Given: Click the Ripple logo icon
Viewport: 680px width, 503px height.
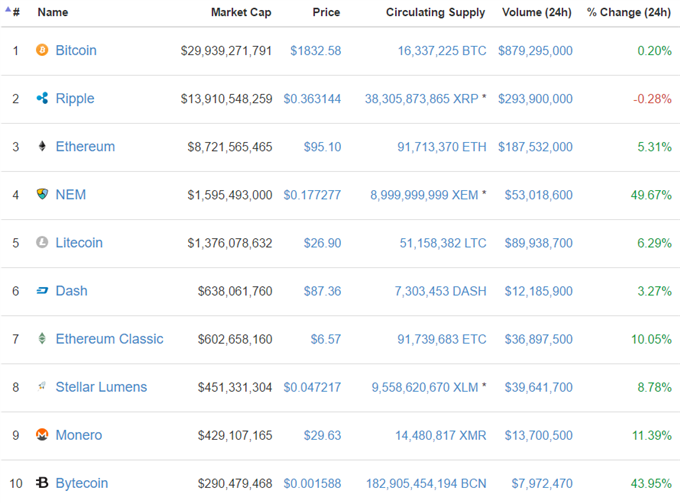Looking at the screenshot, I should [42, 98].
